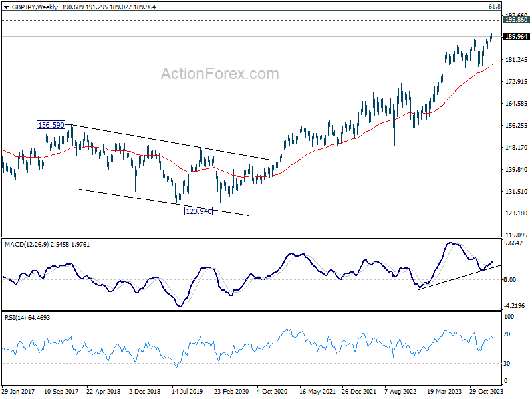Select the MACD rising support trendline
The width and height of the screenshot is (532, 399).
point(460,277)
